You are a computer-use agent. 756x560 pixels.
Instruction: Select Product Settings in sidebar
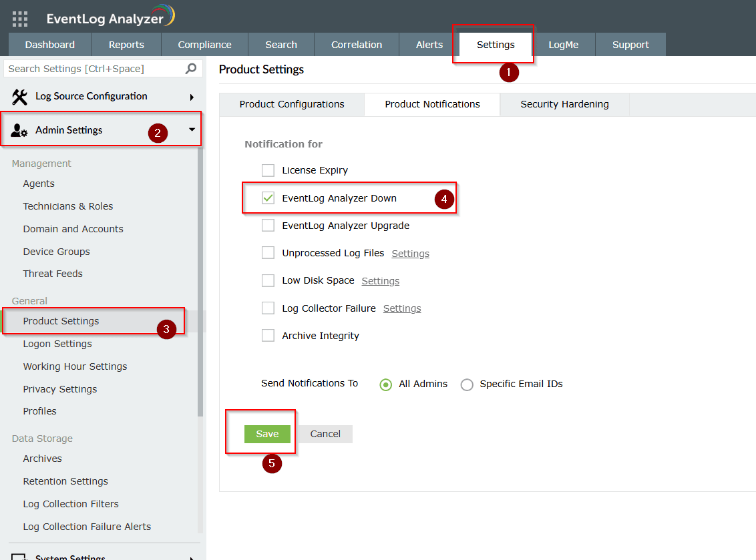(x=61, y=321)
